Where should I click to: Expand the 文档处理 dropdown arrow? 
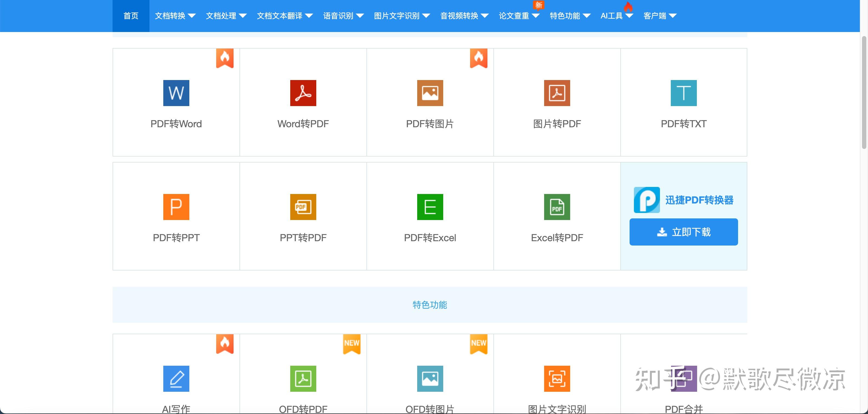[x=242, y=16]
